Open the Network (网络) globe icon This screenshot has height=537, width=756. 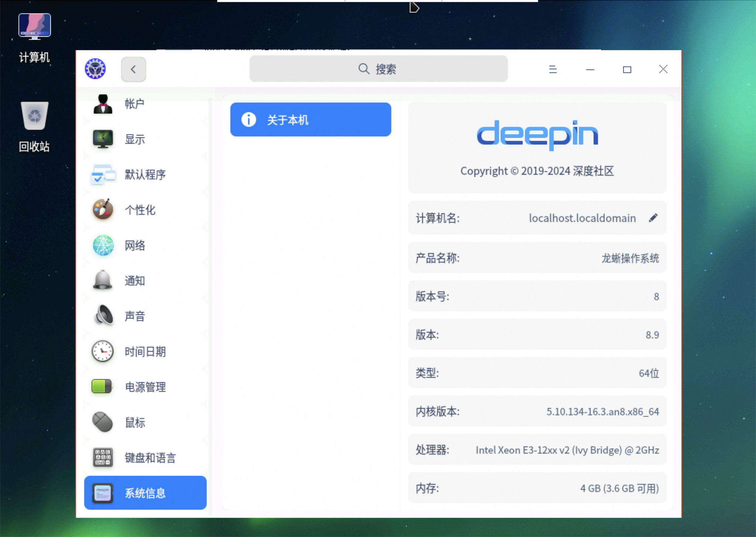coord(103,245)
